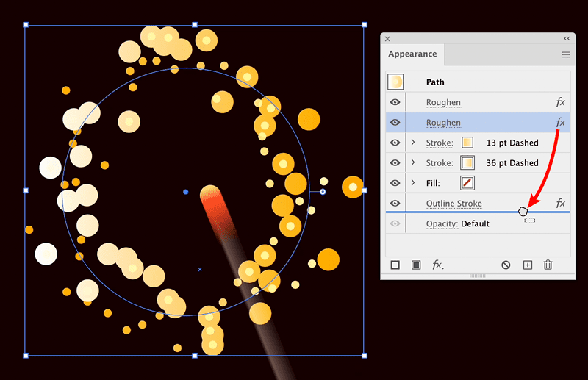The width and height of the screenshot is (588, 380).
Task: Open the Add New Effect fx menu
Action: (437, 265)
